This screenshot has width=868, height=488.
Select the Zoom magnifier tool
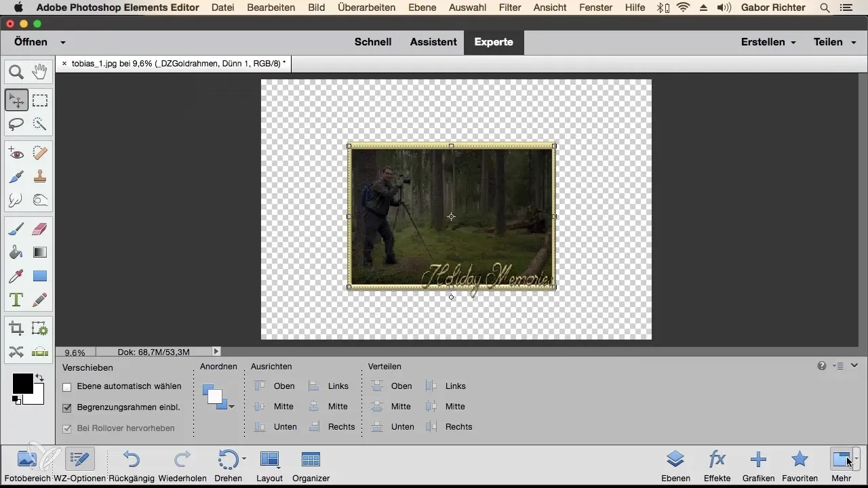point(16,72)
